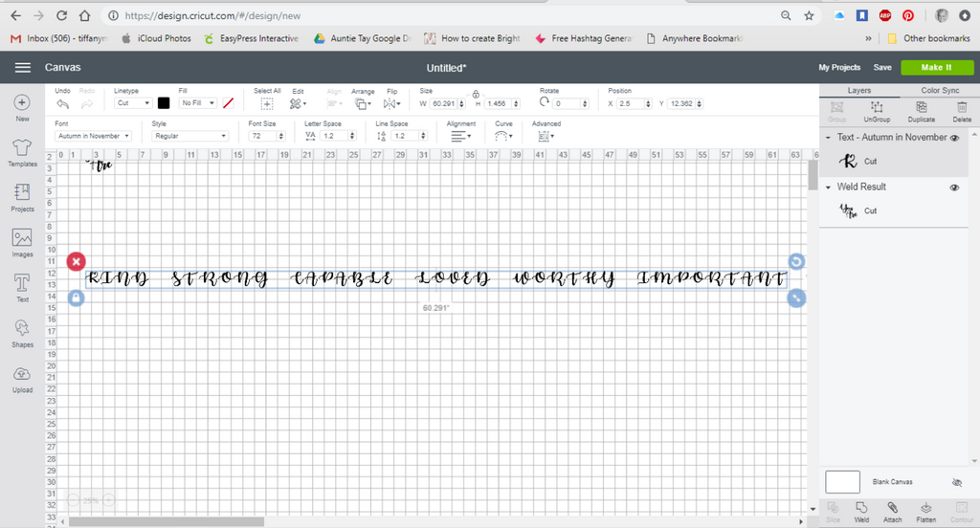Open the Shapes tool
980x528 pixels.
point(22,330)
